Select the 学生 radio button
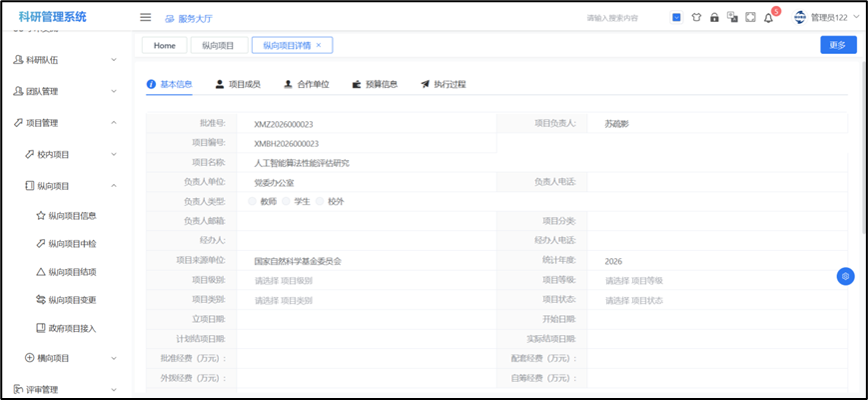This screenshot has width=868, height=400. (287, 201)
